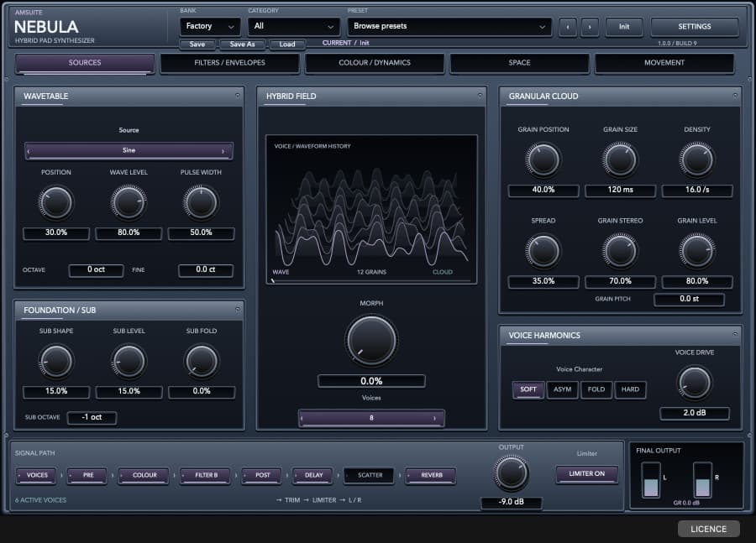The height and width of the screenshot is (543, 756).
Task: Click the Sub Shape knob
Action: coord(56,361)
